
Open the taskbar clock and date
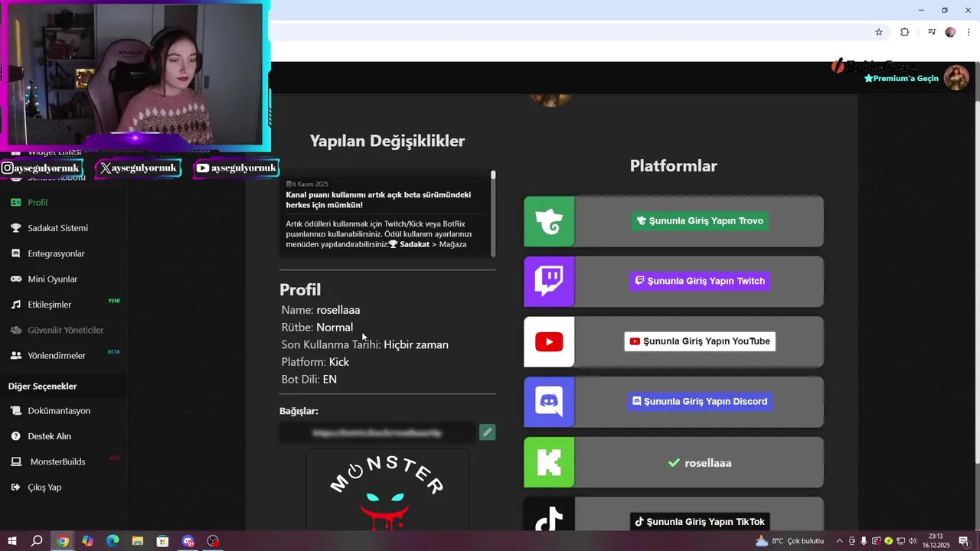[x=936, y=541]
